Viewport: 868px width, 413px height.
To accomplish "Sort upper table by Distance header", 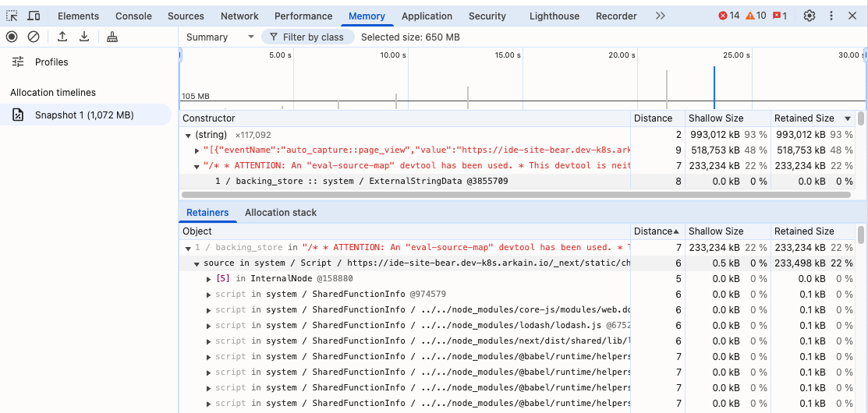I will [x=657, y=118].
